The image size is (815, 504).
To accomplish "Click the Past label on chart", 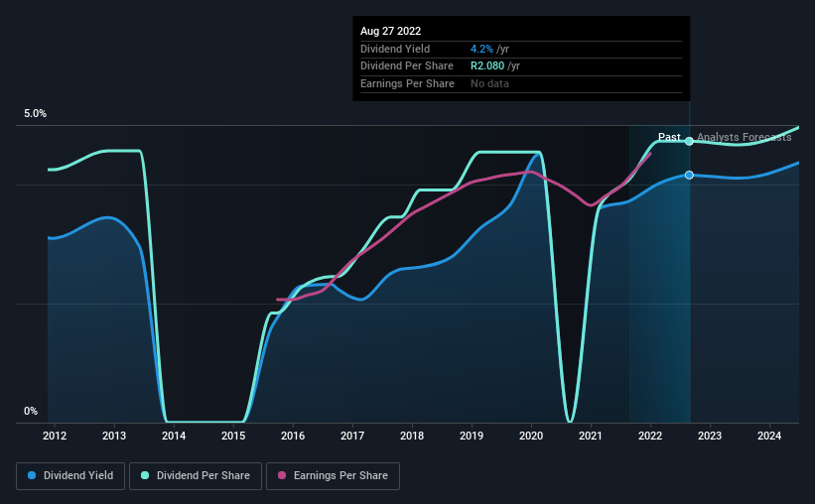I will [x=669, y=137].
